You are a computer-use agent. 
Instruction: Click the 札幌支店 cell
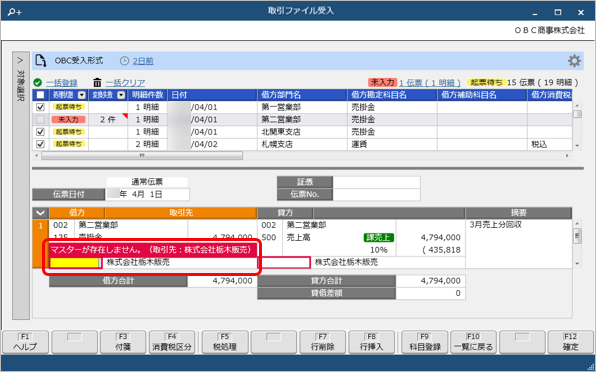click(x=302, y=144)
